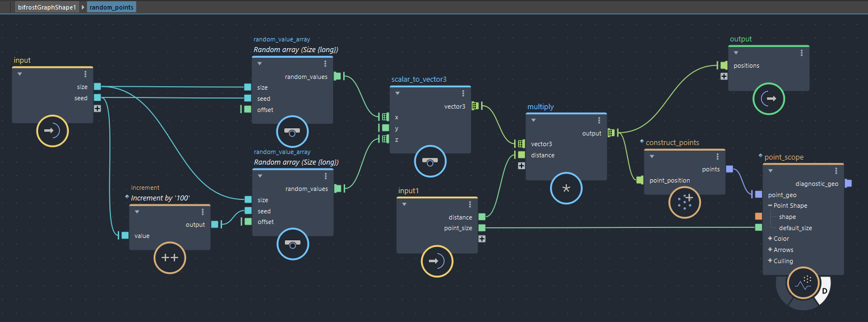868x322 pixels.
Task: Click the input1 node yellow arrow icon
Action: click(x=437, y=261)
